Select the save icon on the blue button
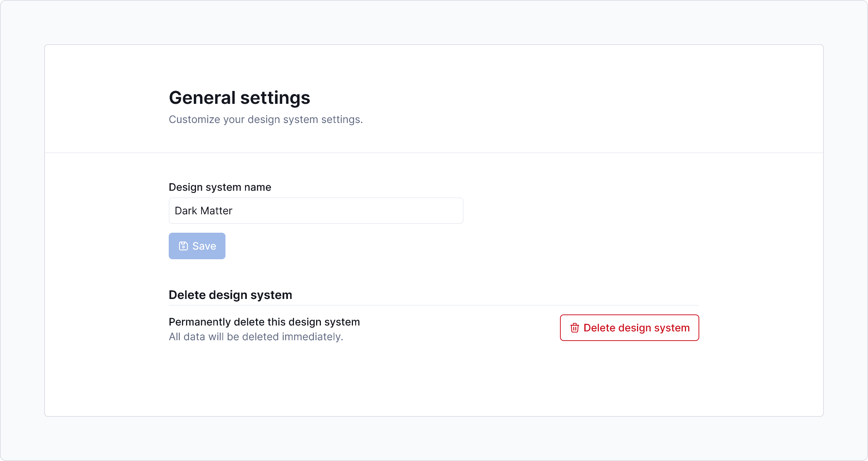 pyautogui.click(x=183, y=246)
